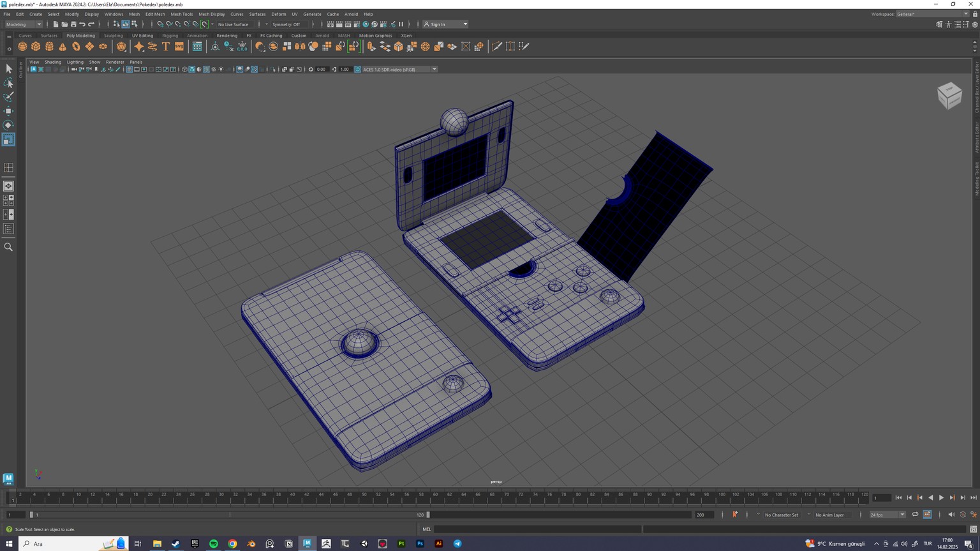980x551 pixels.
Task: Select the Move tool in toolbox
Action: [8, 111]
